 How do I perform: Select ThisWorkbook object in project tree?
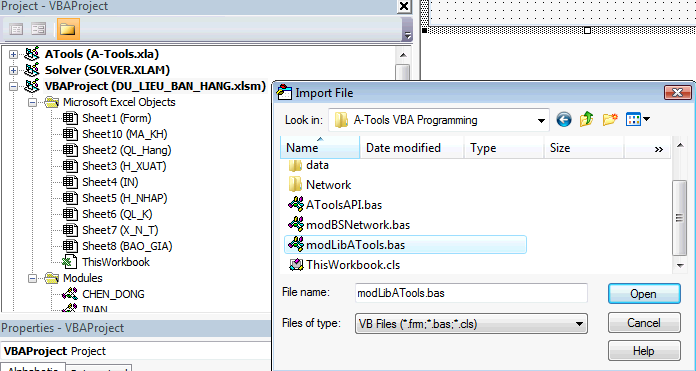pos(116,262)
